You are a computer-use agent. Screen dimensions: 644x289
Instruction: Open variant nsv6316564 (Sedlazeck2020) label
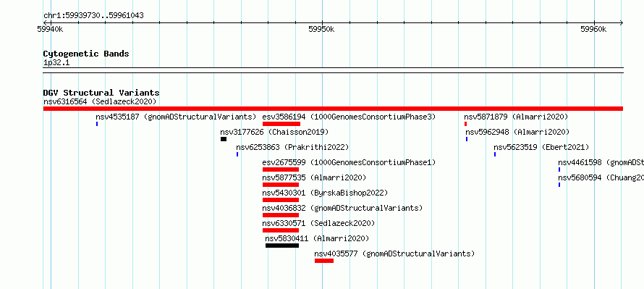pos(100,101)
